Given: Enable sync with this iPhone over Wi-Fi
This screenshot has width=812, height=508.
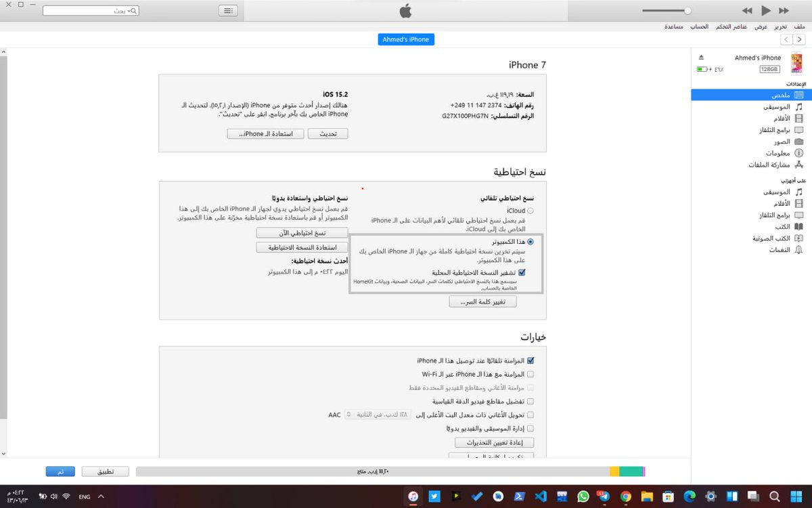Looking at the screenshot, I should point(531,374).
